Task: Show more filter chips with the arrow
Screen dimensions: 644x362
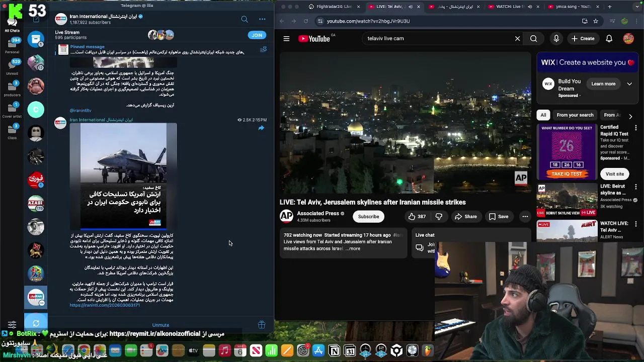Action: point(630,116)
